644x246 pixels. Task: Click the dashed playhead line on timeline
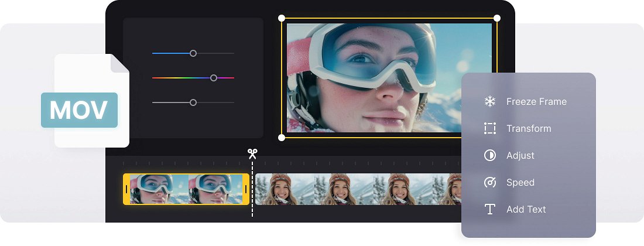point(252,188)
